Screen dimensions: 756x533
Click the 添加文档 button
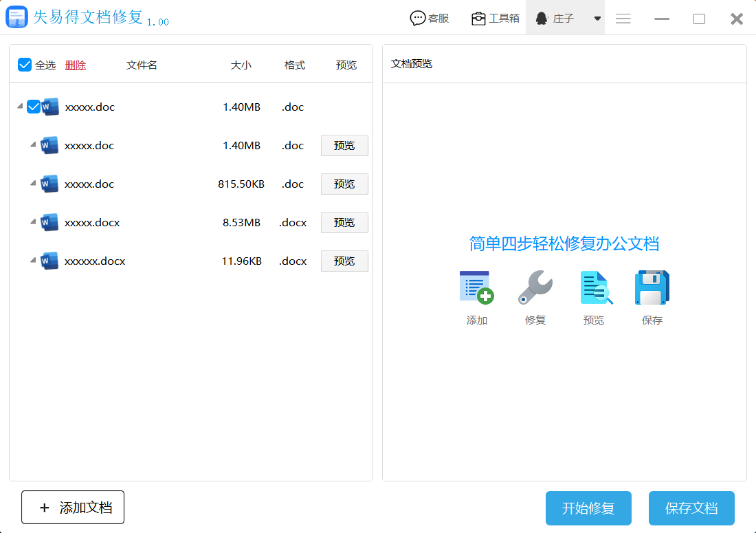click(x=73, y=508)
